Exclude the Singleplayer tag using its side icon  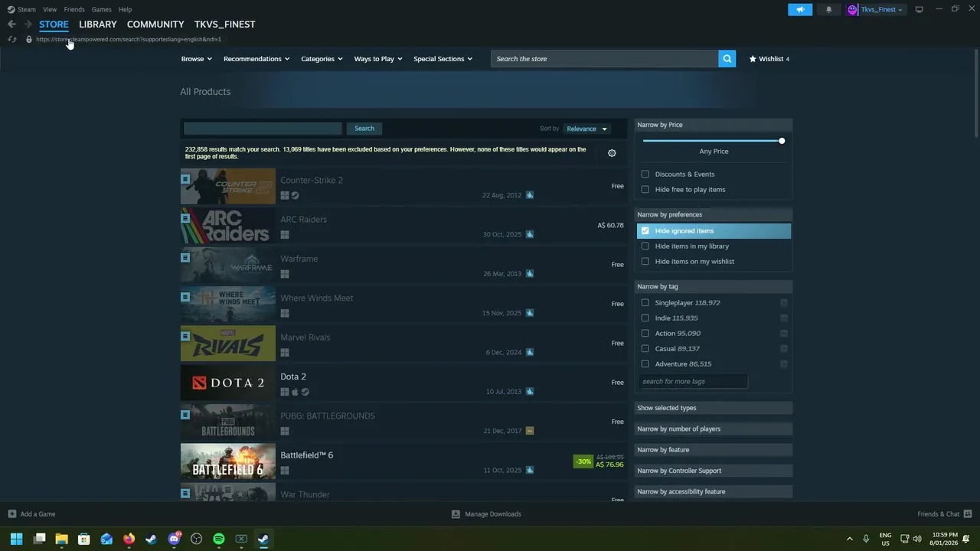[x=783, y=303]
